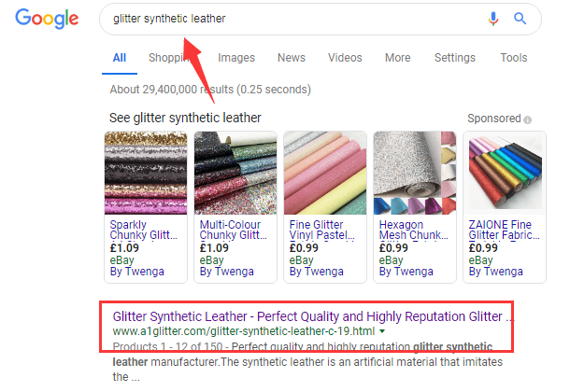Expand the a1glitter URL dropdown arrow
This screenshot has height=392, width=570.
pyautogui.click(x=382, y=332)
